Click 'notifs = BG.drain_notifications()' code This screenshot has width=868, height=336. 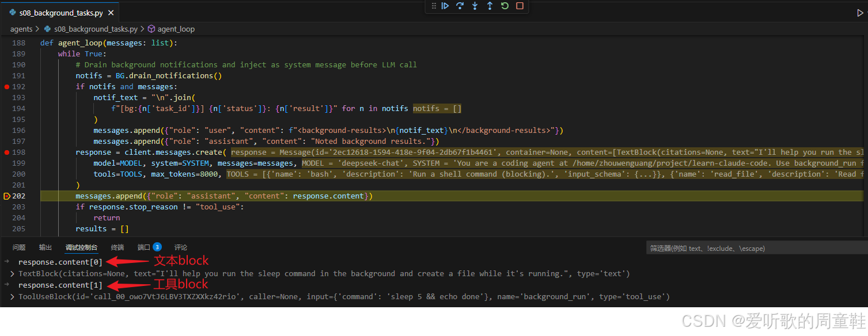(x=149, y=76)
